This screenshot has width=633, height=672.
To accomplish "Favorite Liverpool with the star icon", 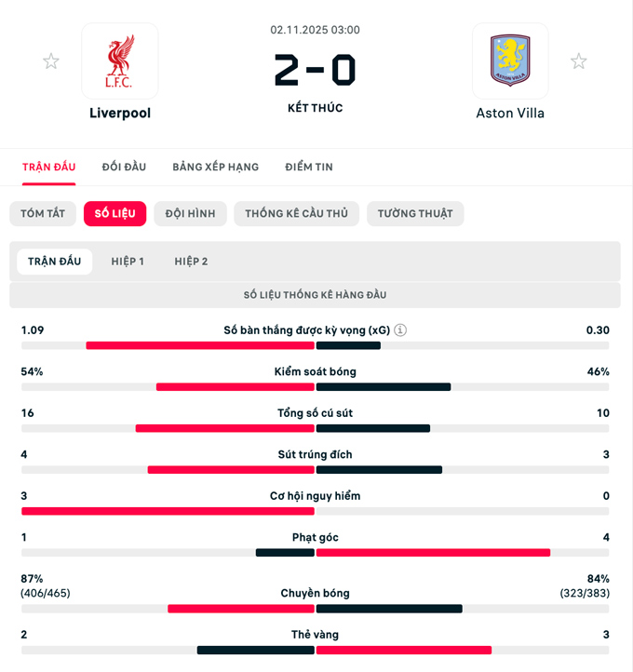I will coord(51,61).
